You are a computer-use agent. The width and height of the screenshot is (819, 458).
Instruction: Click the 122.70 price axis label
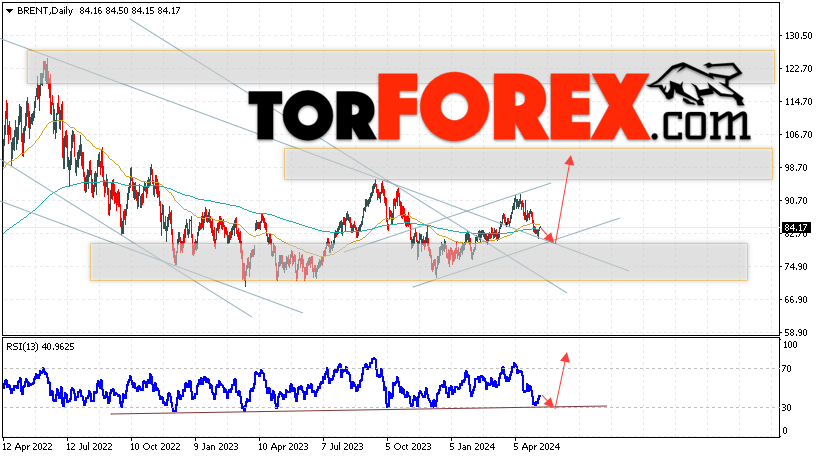(799, 68)
